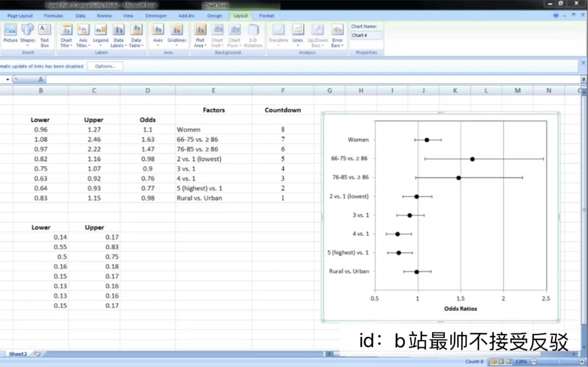
Task: Open the Developer tab
Action: pos(156,16)
